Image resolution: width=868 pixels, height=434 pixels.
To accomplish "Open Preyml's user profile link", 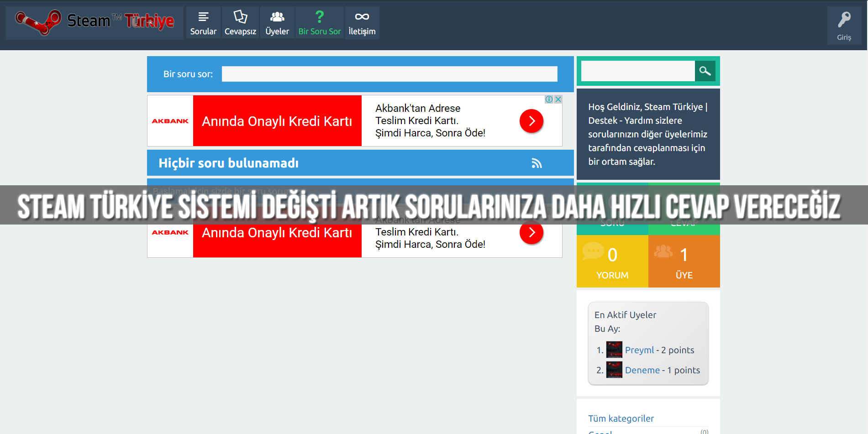I will (x=639, y=350).
